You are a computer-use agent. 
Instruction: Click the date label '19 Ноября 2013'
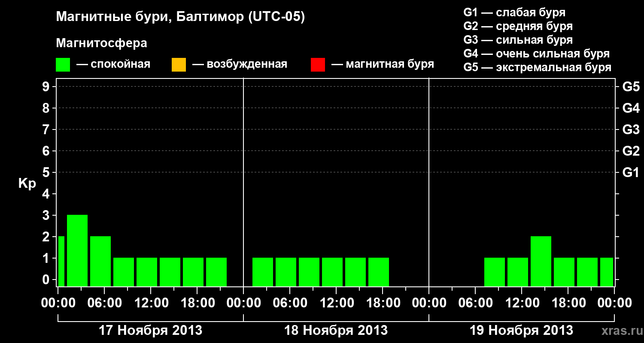click(x=522, y=330)
